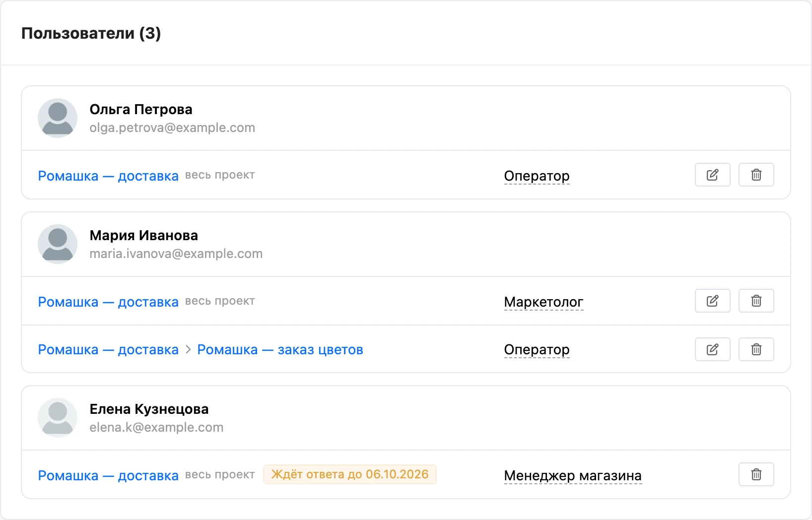
Task: Delete Ольга Петрова's project access
Action: 756,175
